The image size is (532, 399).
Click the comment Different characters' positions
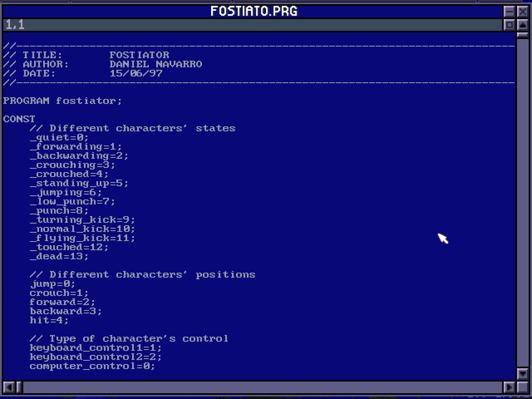point(143,275)
